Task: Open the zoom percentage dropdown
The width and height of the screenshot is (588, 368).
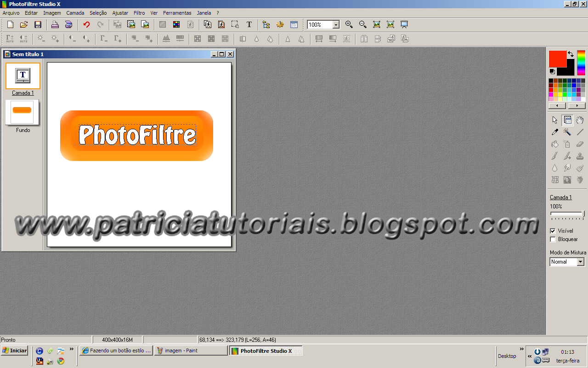Action: [x=335, y=24]
